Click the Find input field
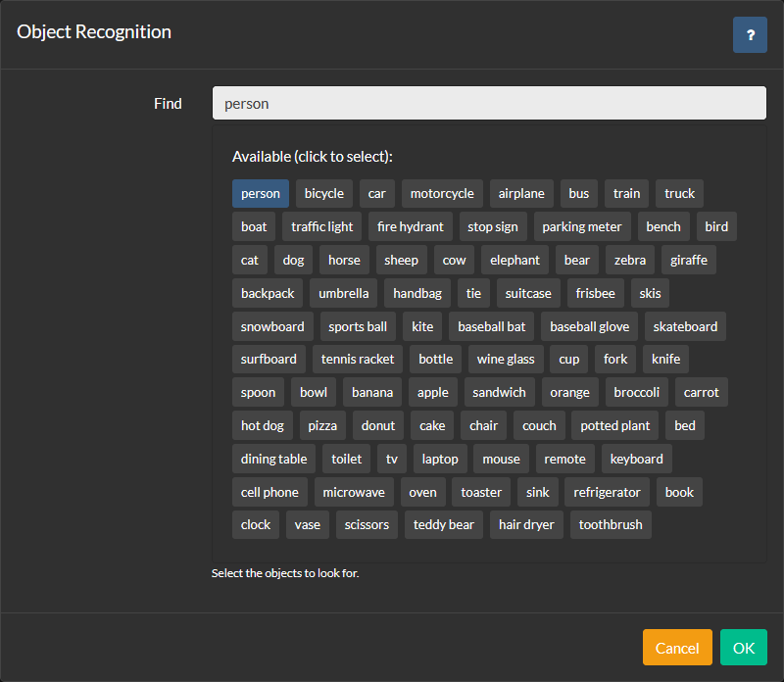The width and height of the screenshot is (784, 682). (x=489, y=103)
